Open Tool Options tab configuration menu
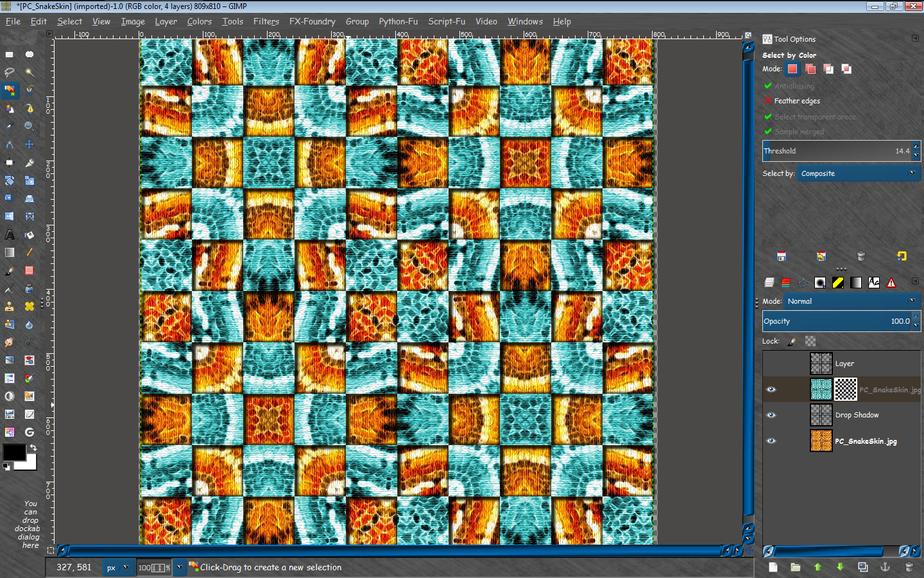The width and height of the screenshot is (924, 578). (x=915, y=39)
